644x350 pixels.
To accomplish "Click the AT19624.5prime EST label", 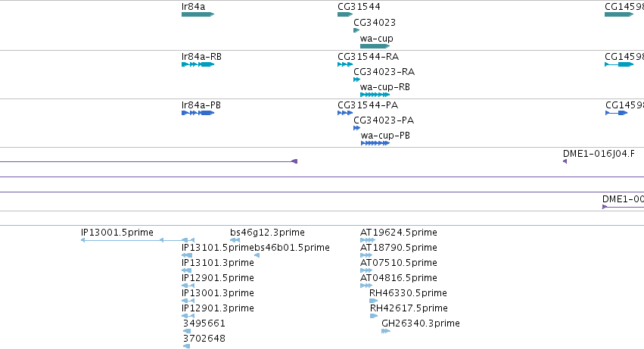I will (x=398, y=233).
